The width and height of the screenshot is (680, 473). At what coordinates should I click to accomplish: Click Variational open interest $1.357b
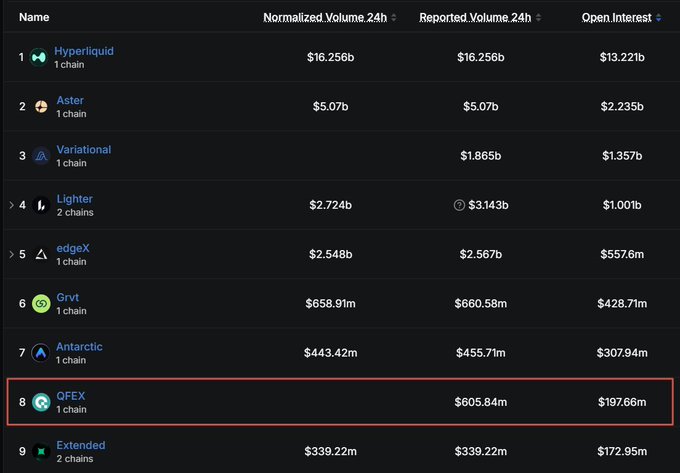[x=622, y=156]
